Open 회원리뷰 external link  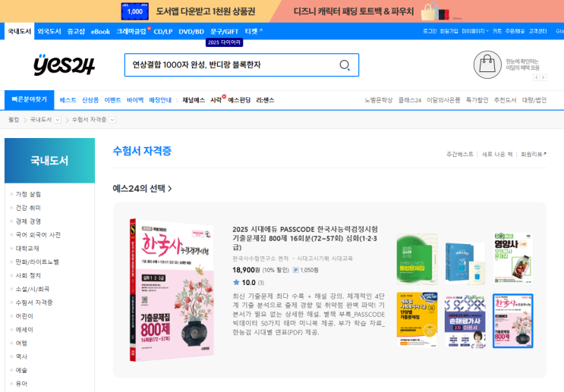[534, 154]
